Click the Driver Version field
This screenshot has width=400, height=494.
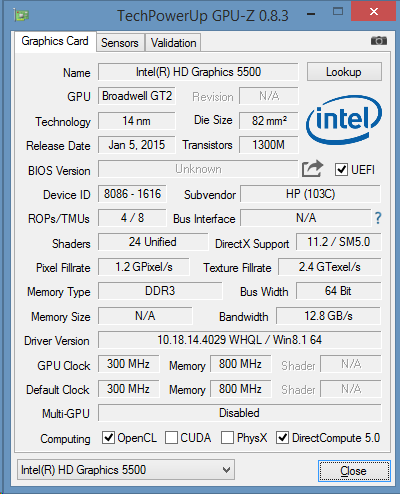239,340
